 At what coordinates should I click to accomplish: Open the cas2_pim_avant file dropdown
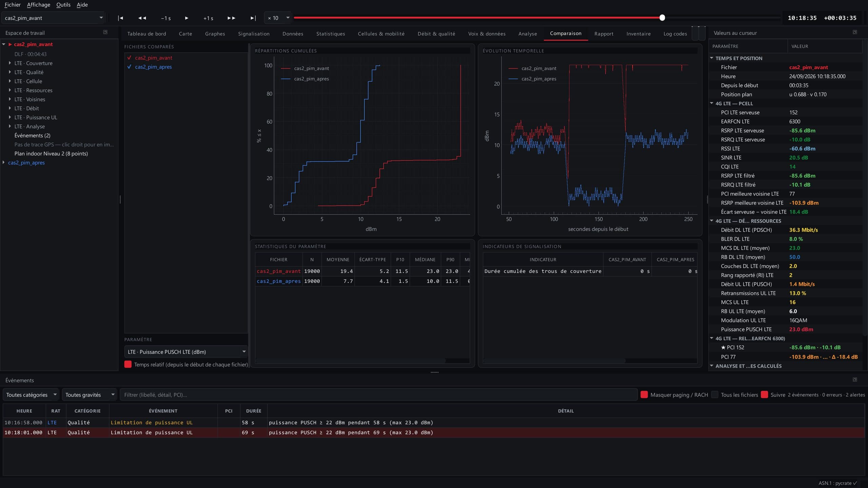54,18
